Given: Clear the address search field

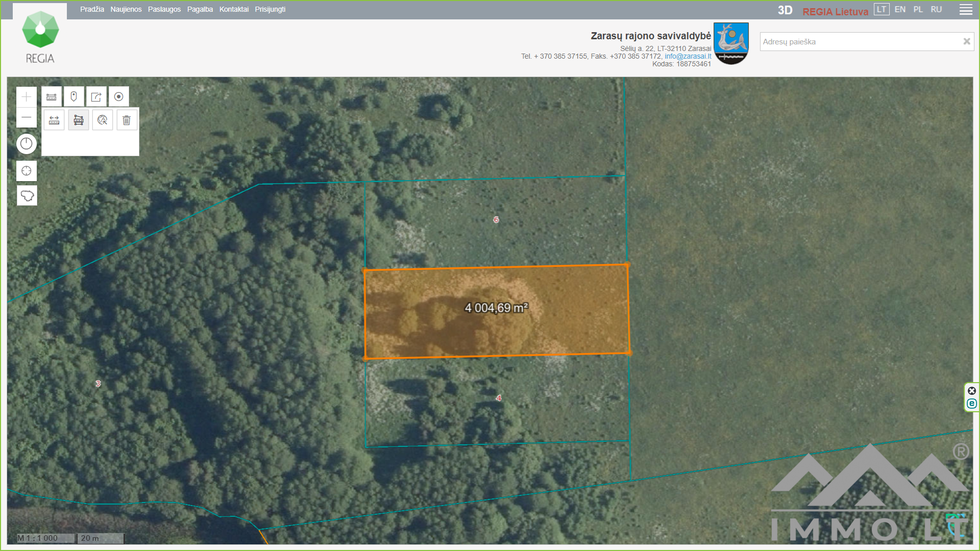Looking at the screenshot, I should [x=966, y=41].
